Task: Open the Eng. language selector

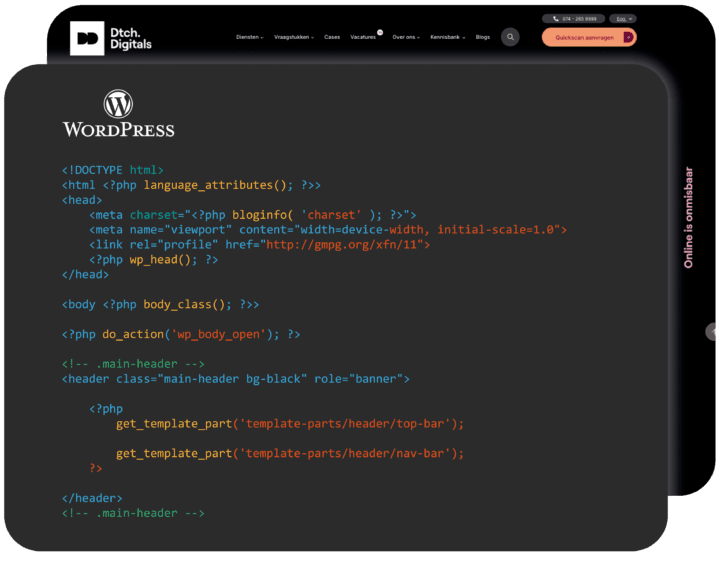Action: [x=623, y=19]
